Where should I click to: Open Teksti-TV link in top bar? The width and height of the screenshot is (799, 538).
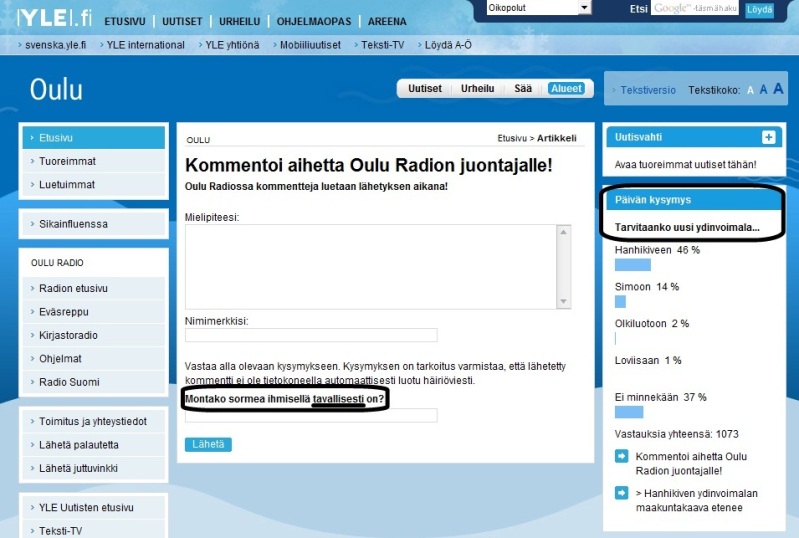click(x=383, y=45)
